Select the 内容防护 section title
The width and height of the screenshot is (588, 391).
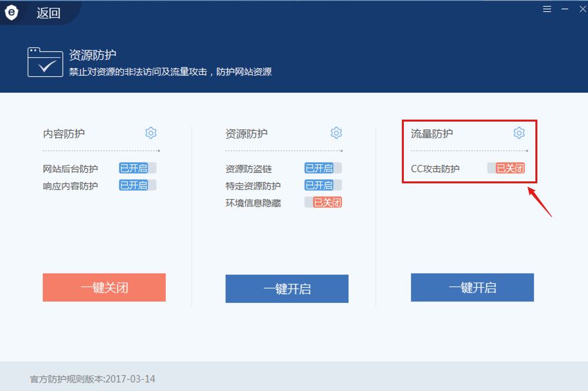(x=64, y=133)
